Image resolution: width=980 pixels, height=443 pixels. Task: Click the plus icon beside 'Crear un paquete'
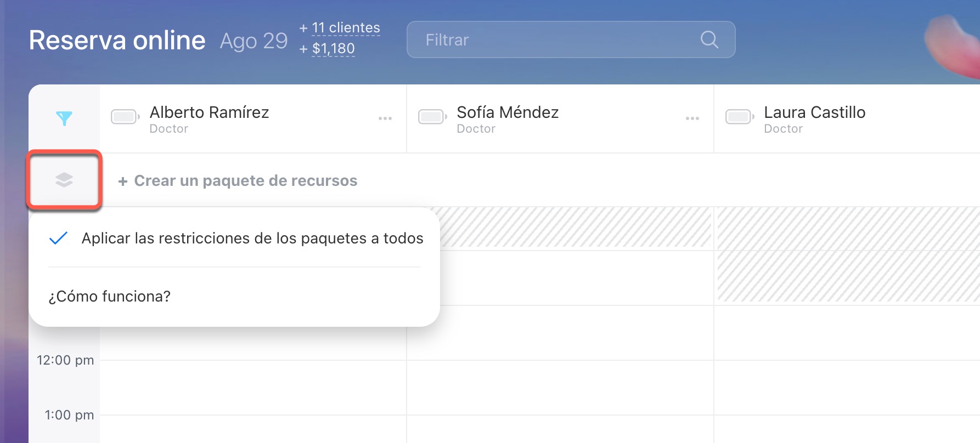(123, 181)
